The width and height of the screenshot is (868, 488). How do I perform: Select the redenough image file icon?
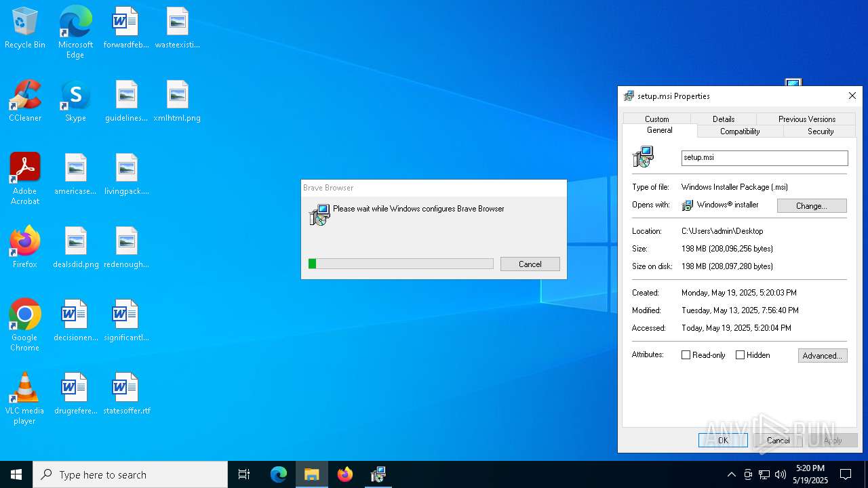point(126,247)
